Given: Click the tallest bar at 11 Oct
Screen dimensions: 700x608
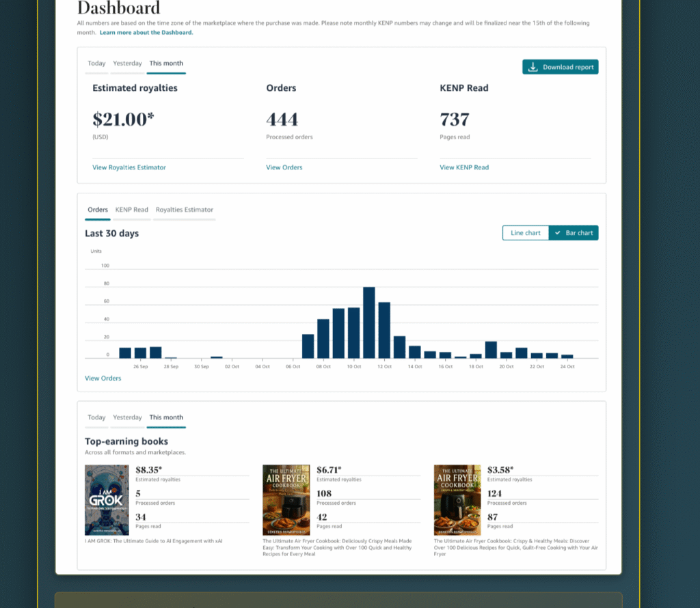Looking at the screenshot, I should [369, 322].
